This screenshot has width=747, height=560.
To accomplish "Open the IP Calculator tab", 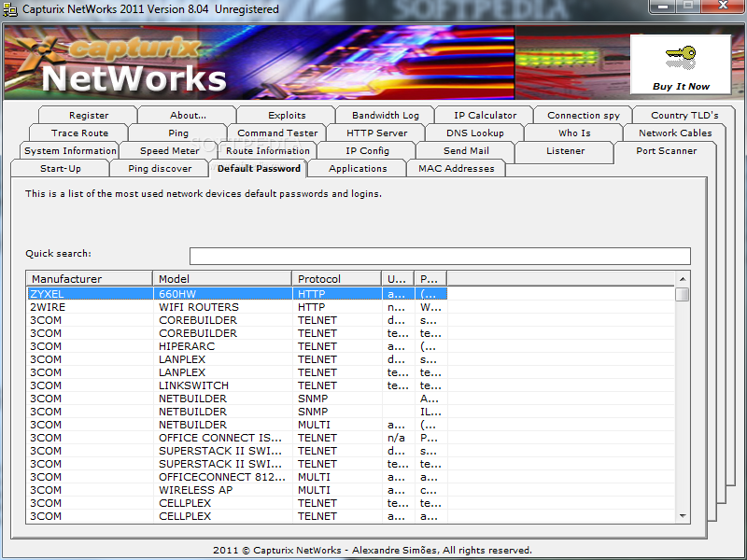I will click(485, 115).
